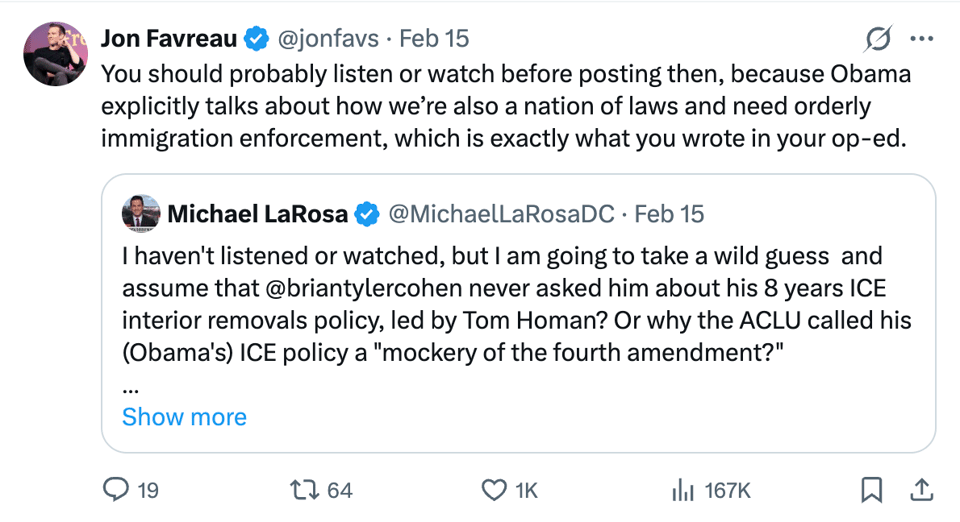Click the Grok circle-slash icon
Screen dimensions: 960x522
877,39
